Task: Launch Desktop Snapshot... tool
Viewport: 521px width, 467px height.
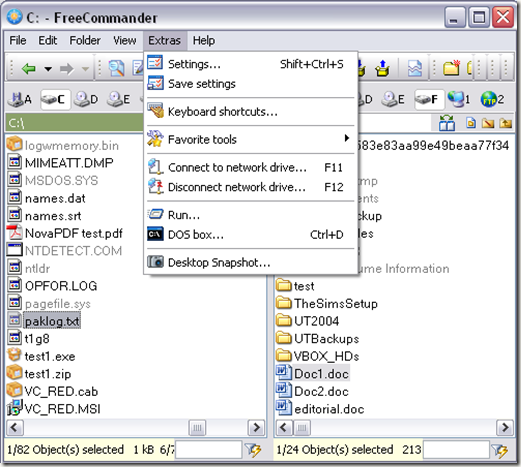Action: (x=251, y=263)
